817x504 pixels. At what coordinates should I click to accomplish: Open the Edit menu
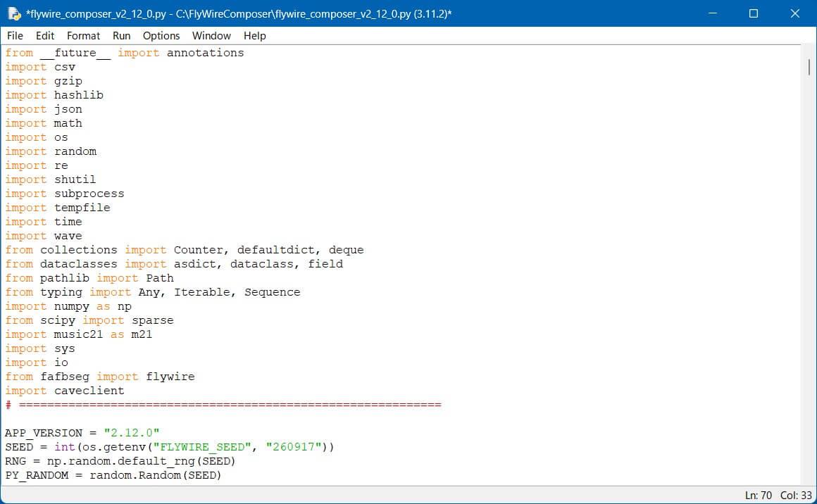[x=45, y=36]
